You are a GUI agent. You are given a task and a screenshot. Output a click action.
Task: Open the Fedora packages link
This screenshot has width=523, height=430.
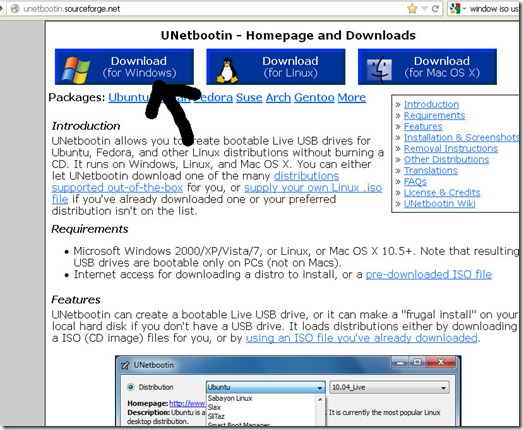tap(213, 97)
